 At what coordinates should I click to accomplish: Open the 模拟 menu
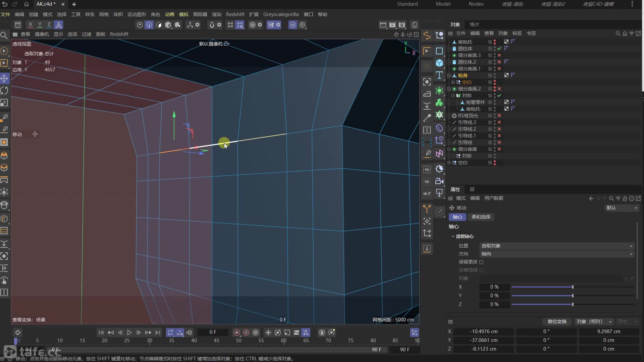click(183, 14)
